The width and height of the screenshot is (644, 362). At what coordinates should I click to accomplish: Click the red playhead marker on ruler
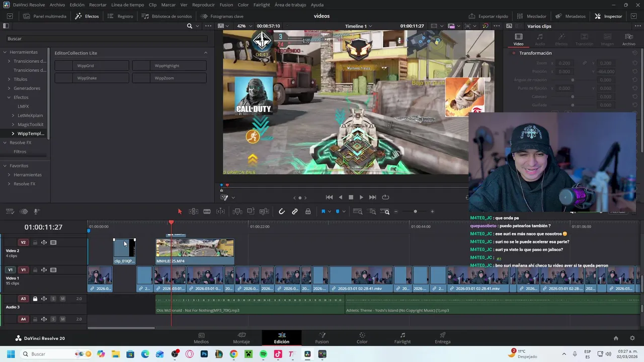[x=171, y=222]
